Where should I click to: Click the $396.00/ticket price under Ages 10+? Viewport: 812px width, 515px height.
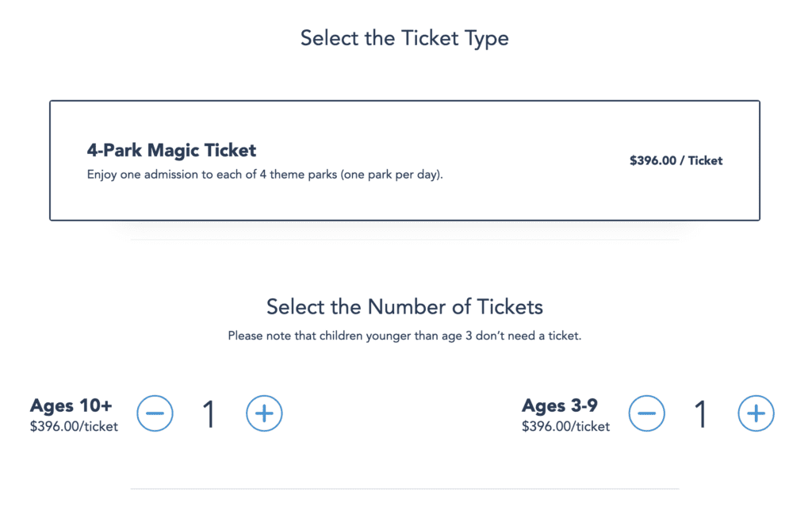tap(73, 425)
